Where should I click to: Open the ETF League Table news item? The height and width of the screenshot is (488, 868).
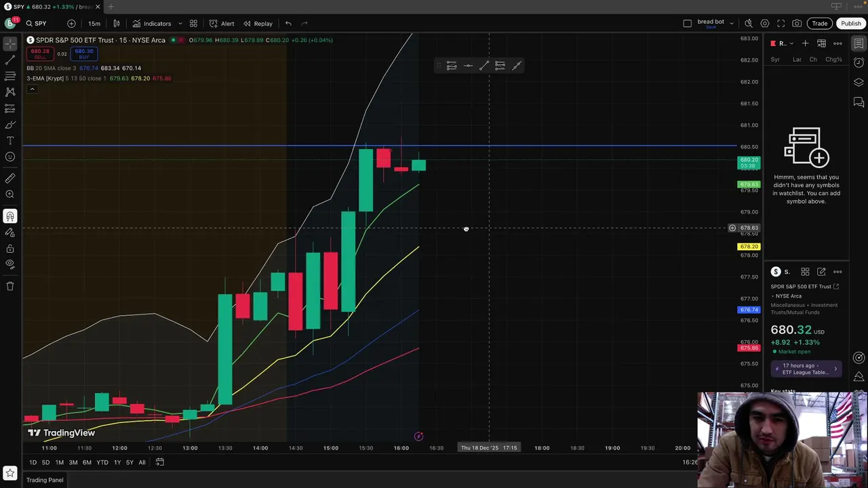[x=806, y=369]
